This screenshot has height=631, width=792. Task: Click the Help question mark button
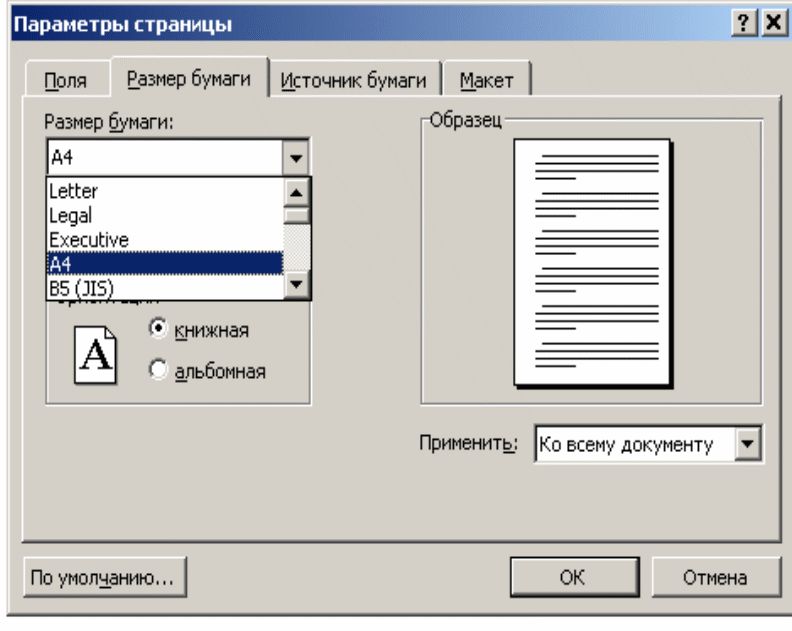click(741, 23)
